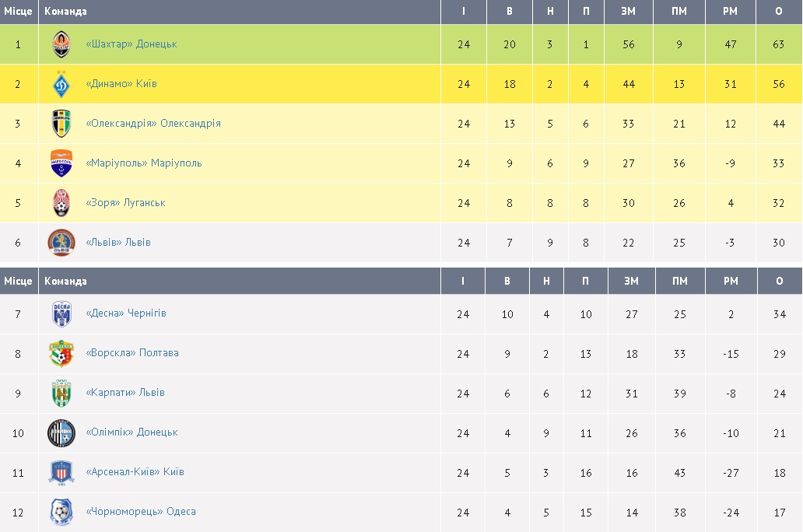Follow the «Десна» Чернігів link
Viewport: 803px width, 532px height.
coord(126,313)
